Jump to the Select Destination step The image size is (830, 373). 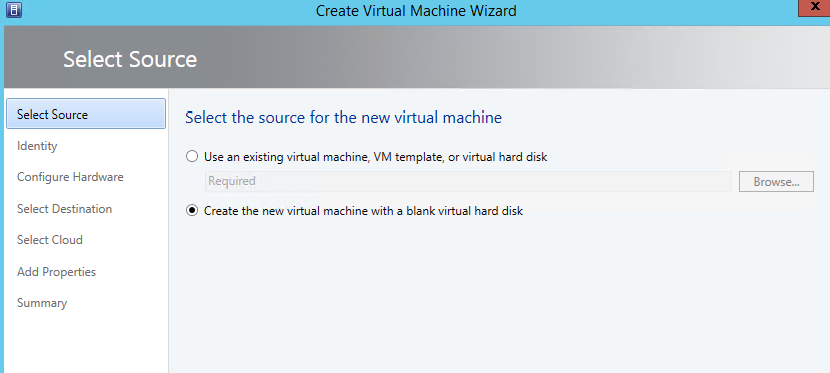[65, 209]
